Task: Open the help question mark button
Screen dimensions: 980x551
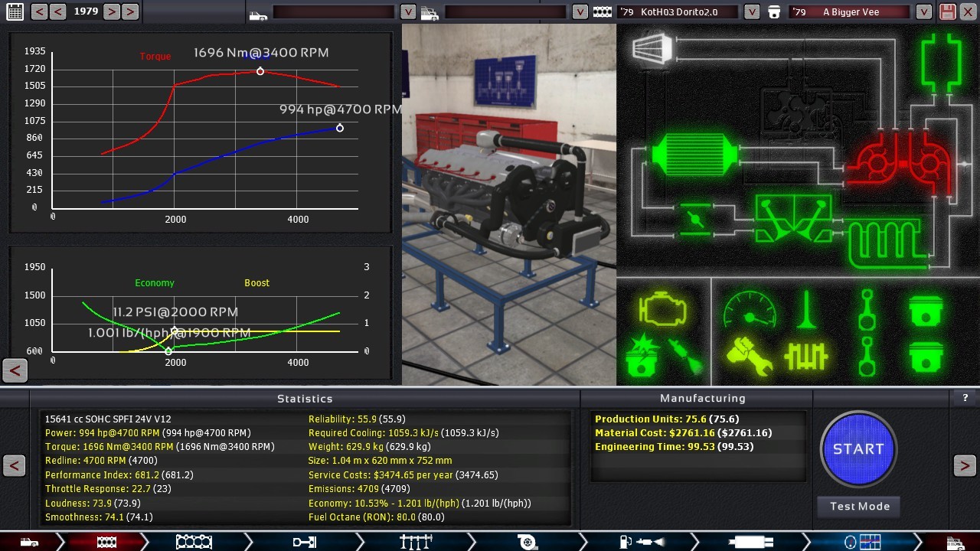Action: [x=965, y=398]
